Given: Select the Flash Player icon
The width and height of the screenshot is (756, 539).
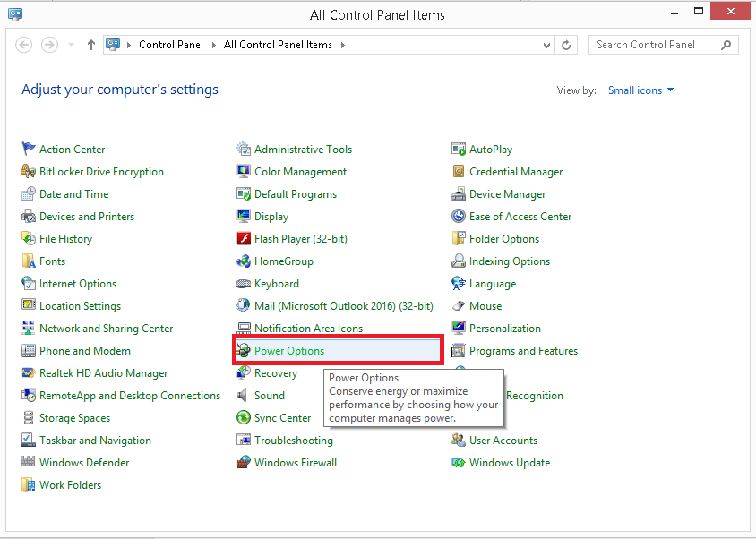Looking at the screenshot, I should pyautogui.click(x=244, y=239).
